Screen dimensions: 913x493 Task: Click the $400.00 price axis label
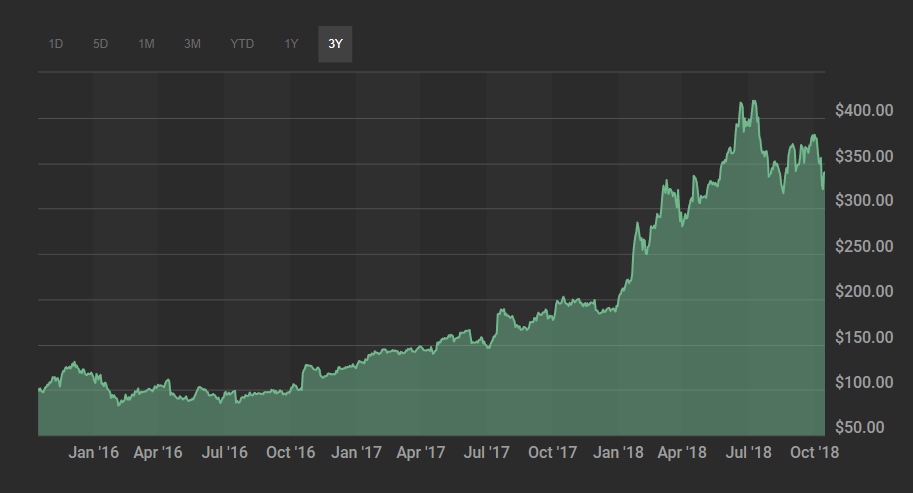tap(864, 111)
